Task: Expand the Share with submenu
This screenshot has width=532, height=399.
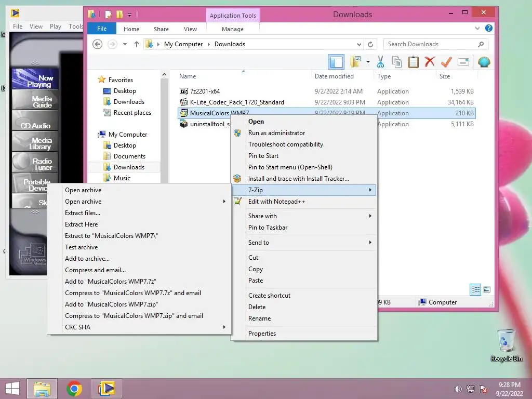Action: [x=303, y=216]
